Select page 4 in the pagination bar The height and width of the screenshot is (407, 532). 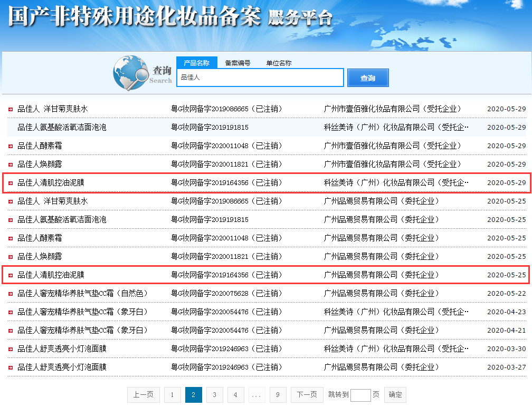pos(235,394)
